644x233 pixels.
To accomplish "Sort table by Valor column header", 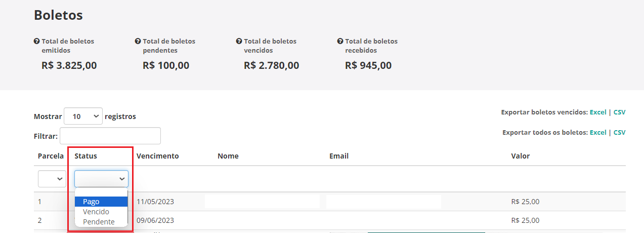I will pos(521,156).
